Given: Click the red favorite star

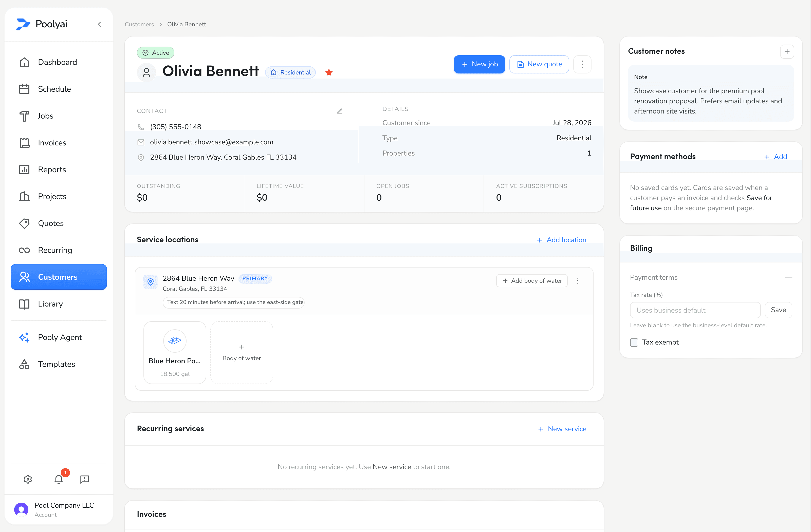Looking at the screenshot, I should coord(329,72).
